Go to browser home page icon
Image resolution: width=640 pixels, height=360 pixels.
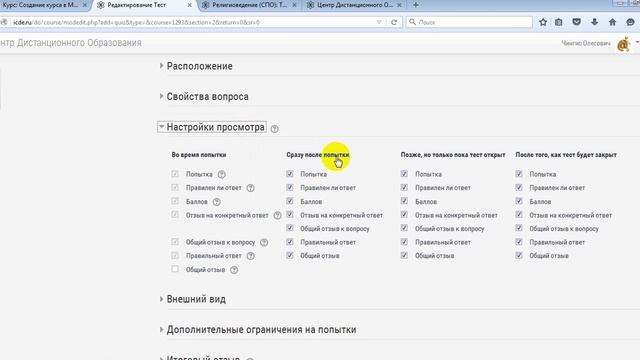pyautogui.click(x=612, y=22)
